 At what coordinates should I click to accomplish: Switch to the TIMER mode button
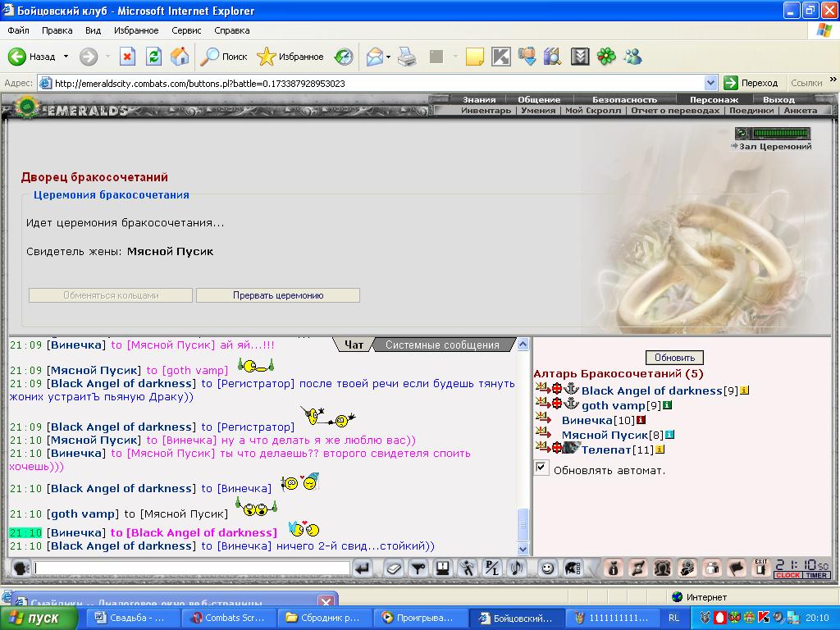coord(816,575)
